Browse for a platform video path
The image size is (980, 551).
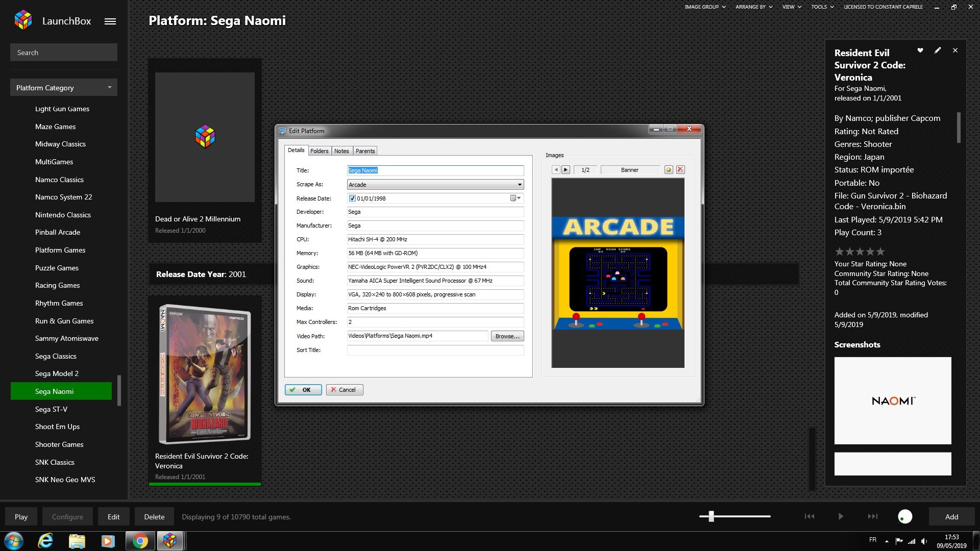[507, 336]
